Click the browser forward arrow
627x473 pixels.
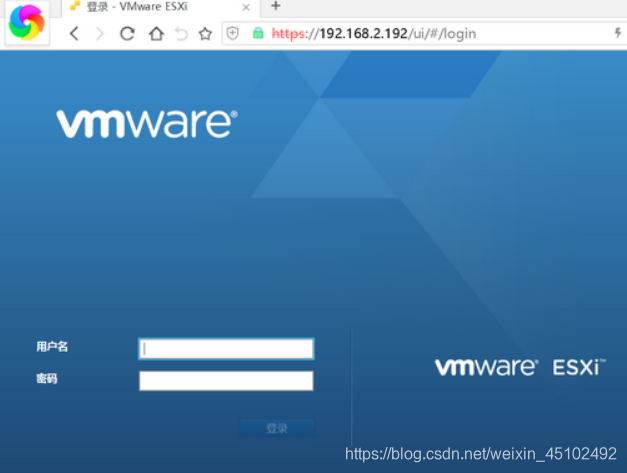click(x=100, y=34)
